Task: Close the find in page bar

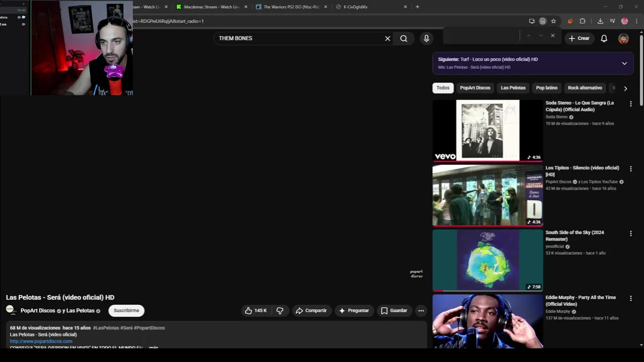Action: point(552,36)
